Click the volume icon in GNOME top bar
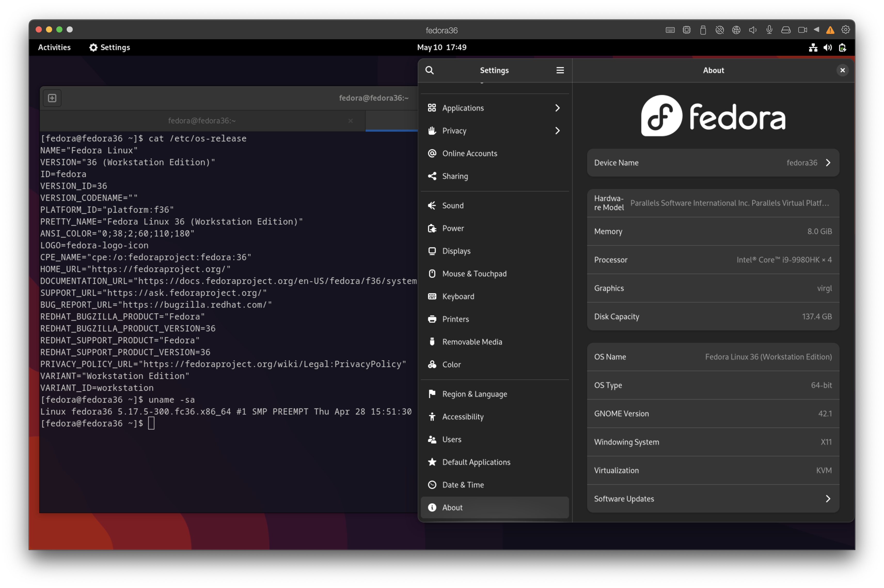The image size is (884, 588). 827,48
